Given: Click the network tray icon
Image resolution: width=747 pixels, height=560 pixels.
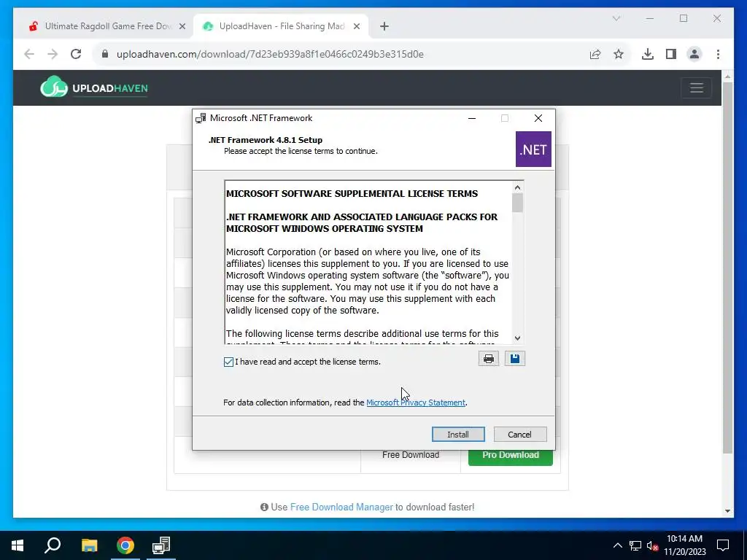Looking at the screenshot, I should click(x=635, y=545).
